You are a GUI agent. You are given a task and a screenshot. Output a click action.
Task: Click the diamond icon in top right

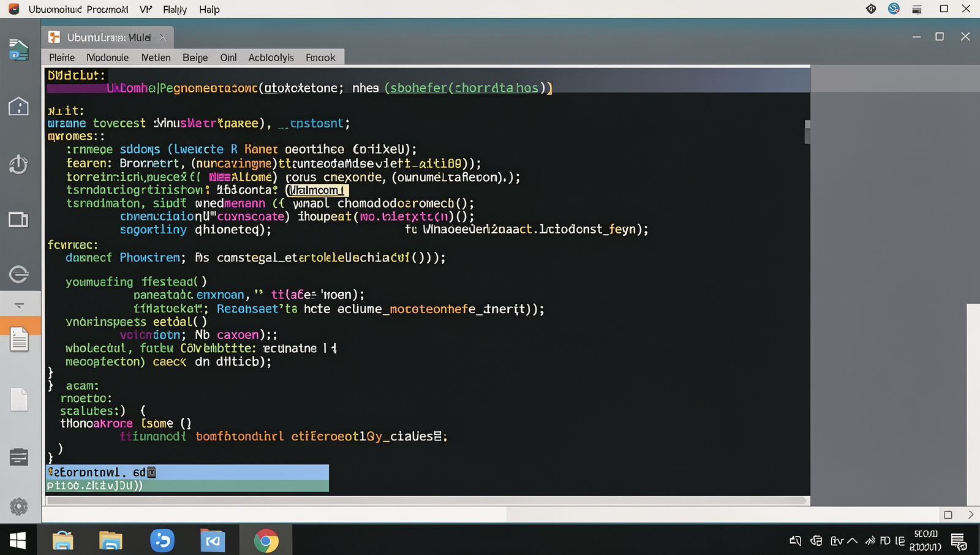(x=871, y=9)
